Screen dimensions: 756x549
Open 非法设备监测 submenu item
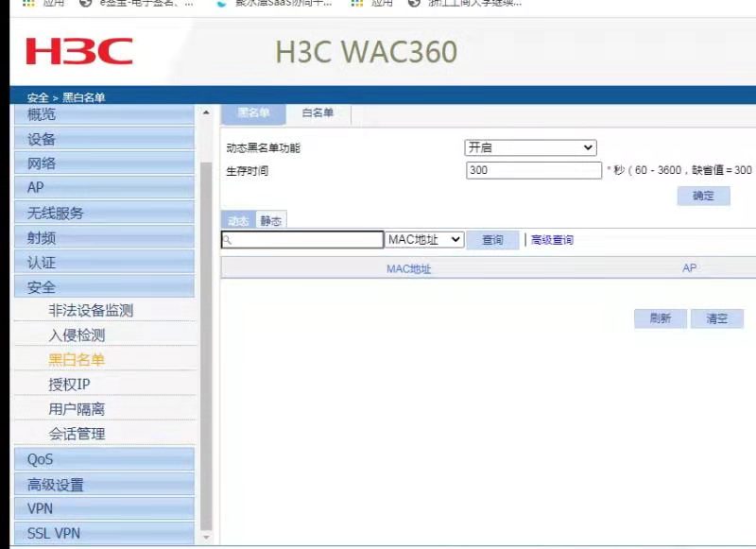(91, 311)
